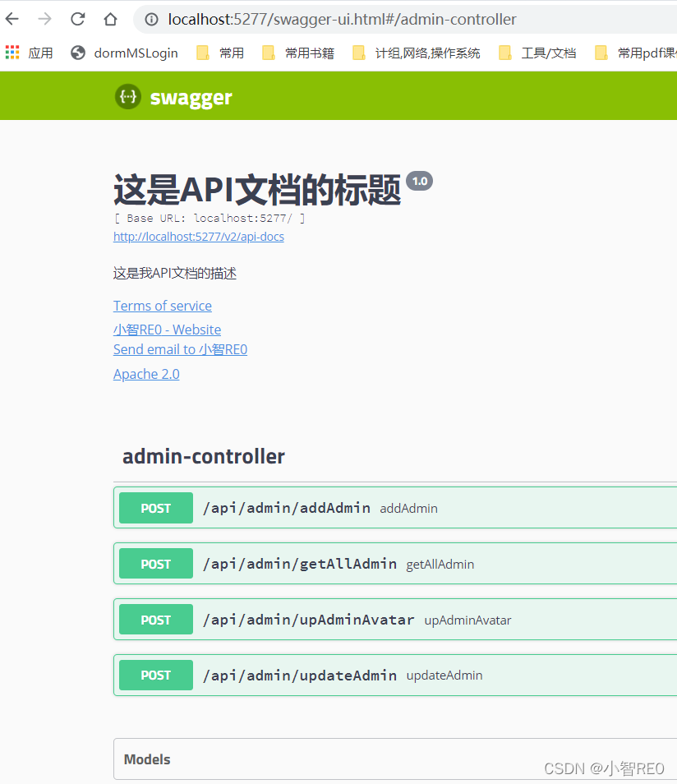Open the 常用 bookmark folder
The height and width of the screenshot is (784, 677).
click(220, 53)
